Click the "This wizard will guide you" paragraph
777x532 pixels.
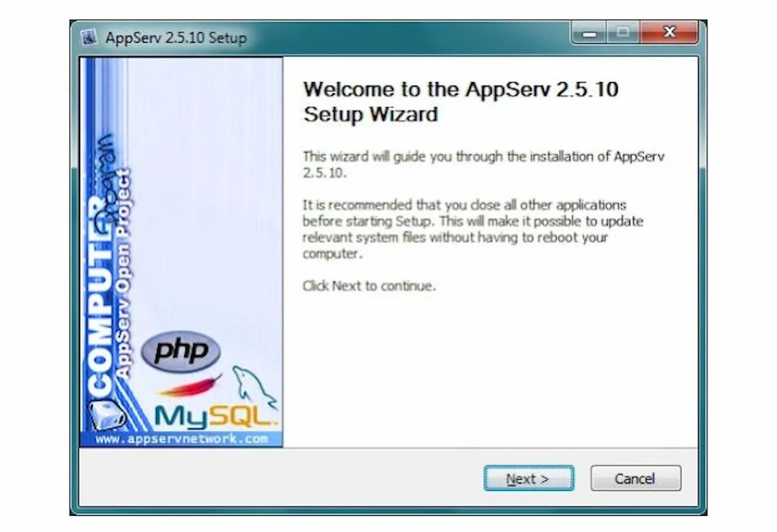tap(484, 164)
